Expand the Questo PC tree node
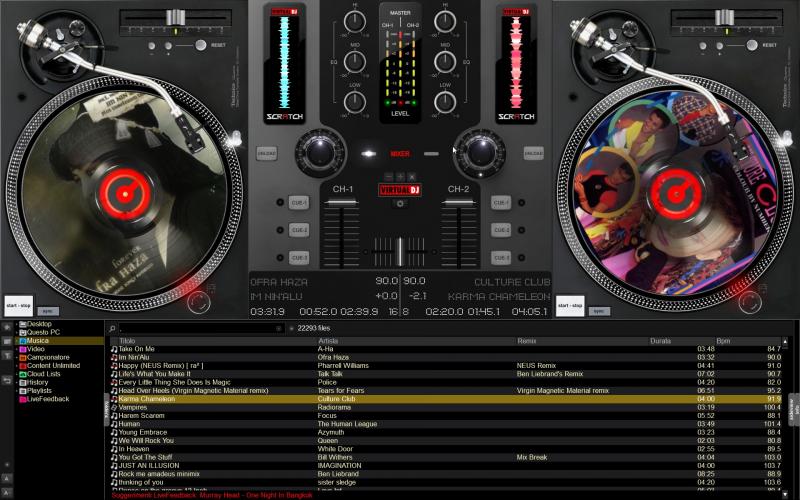 point(16,332)
